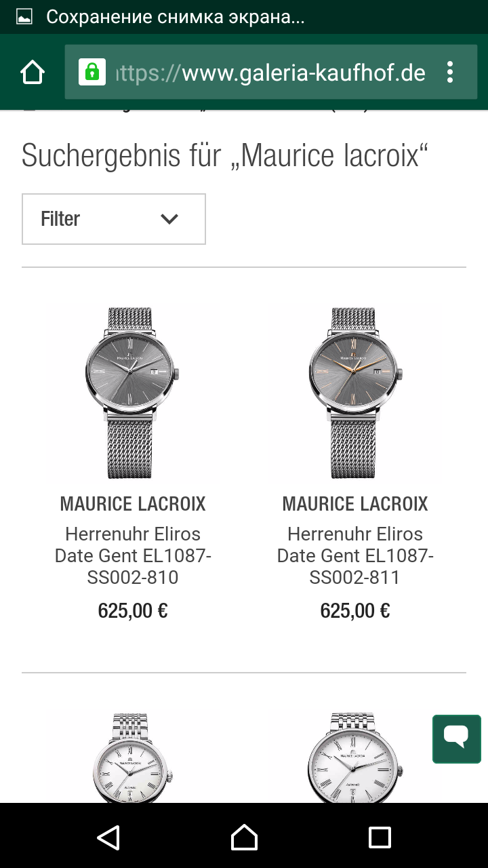Screen dimensions: 488x868
Task: Tap the green SSL padlock icon
Action: (x=91, y=72)
